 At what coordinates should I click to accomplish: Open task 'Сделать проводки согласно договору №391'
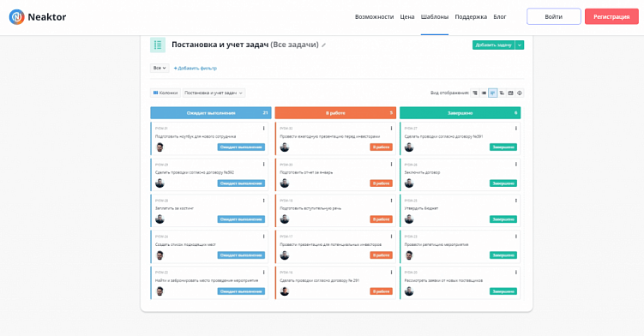tap(443, 136)
